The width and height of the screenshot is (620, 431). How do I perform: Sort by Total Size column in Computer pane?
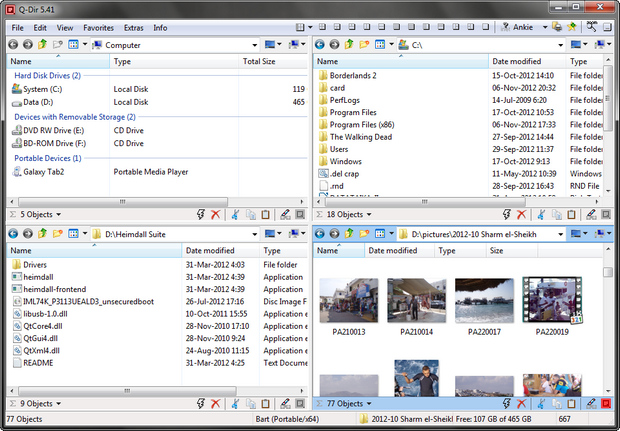[x=273, y=61]
